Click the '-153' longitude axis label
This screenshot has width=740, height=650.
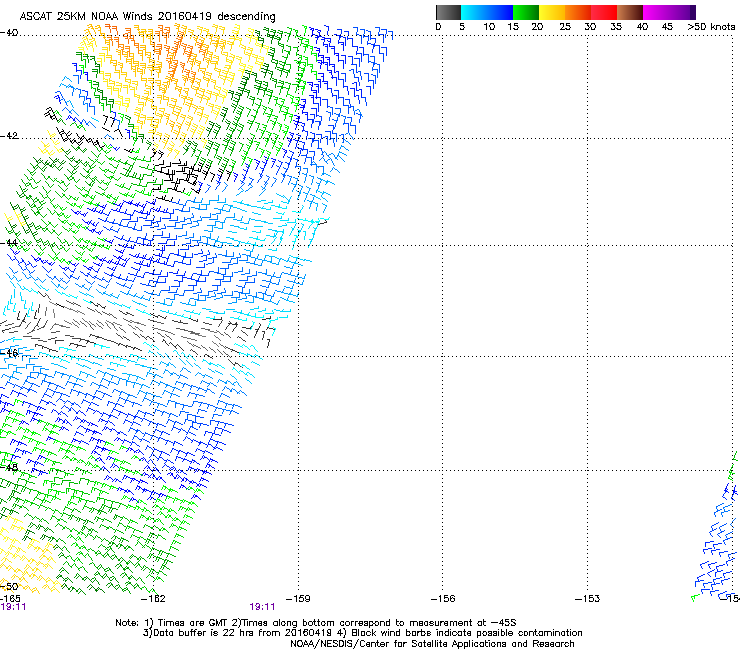pyautogui.click(x=587, y=599)
